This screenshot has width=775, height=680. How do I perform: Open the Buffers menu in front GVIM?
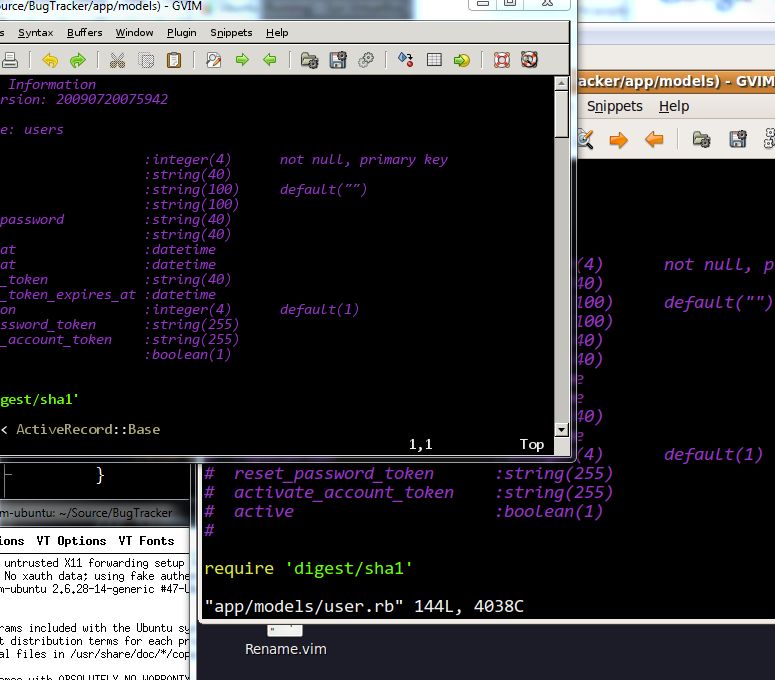85,33
